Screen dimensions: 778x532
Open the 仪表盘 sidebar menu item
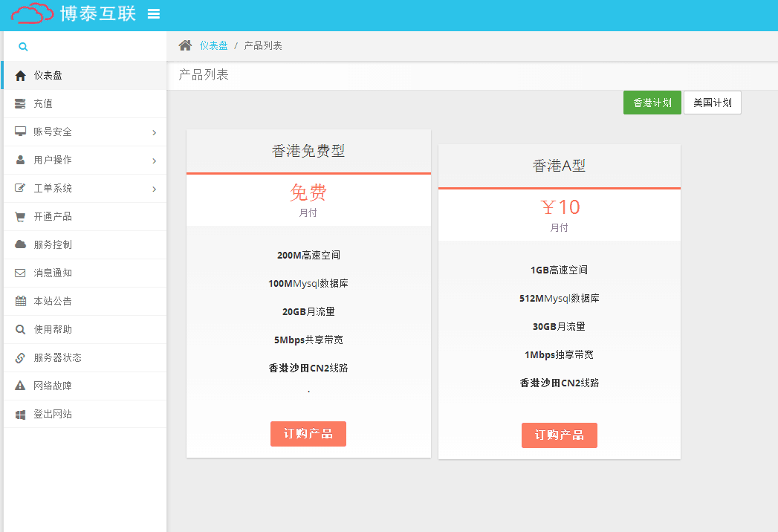tap(85, 76)
